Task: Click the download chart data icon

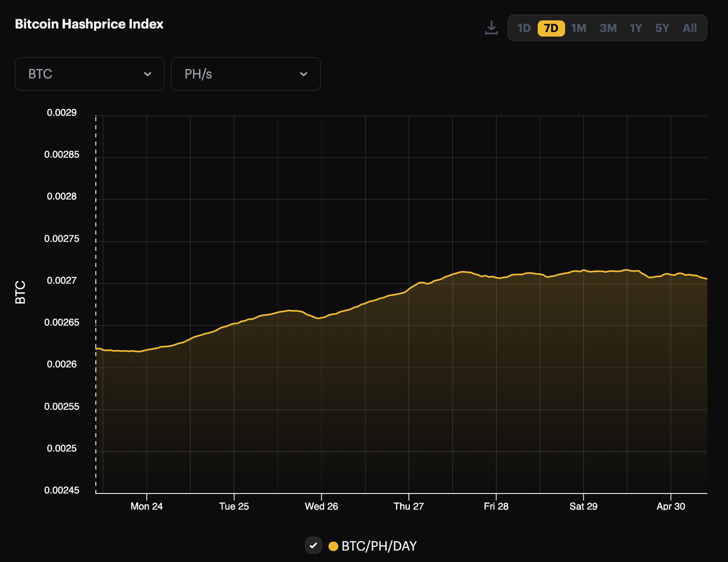Action: point(491,27)
